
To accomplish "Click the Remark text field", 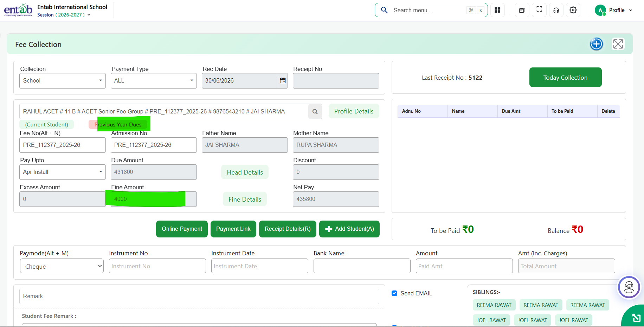I will (x=199, y=296).
